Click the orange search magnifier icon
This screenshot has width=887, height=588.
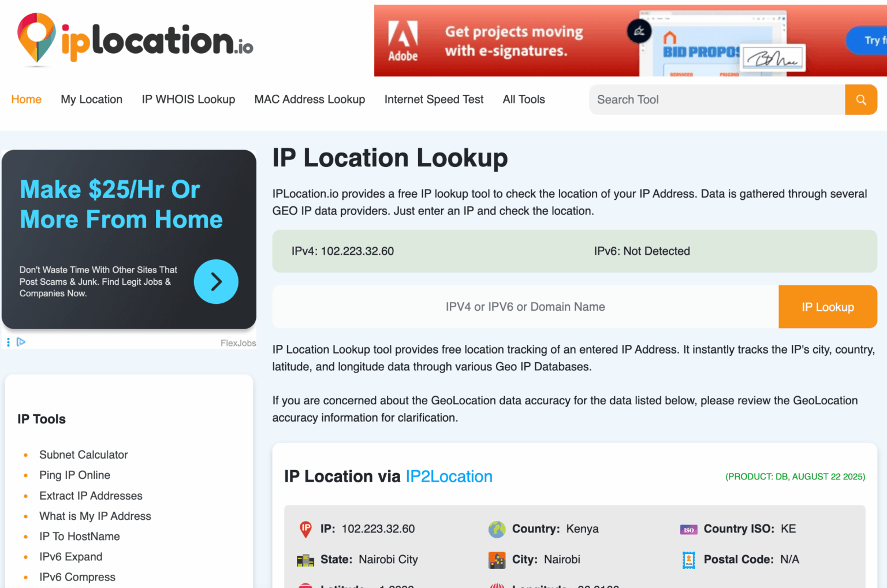click(x=861, y=99)
